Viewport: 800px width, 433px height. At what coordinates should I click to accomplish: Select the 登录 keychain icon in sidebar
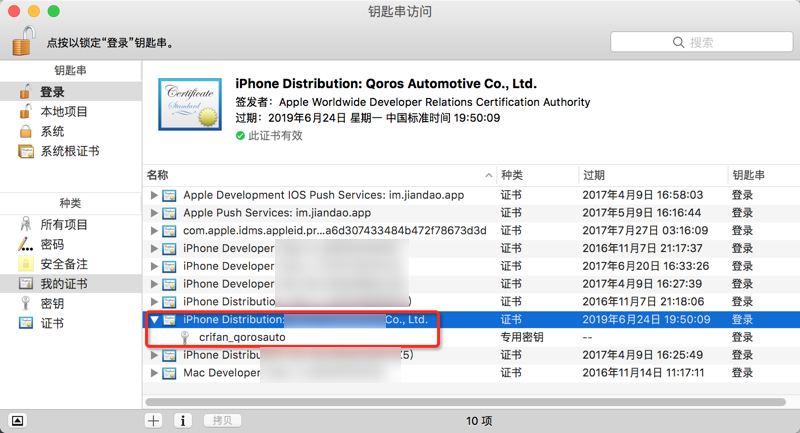[26, 92]
